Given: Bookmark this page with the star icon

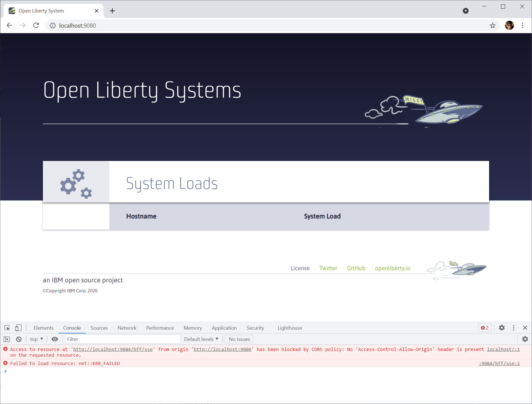Looking at the screenshot, I should (493, 25).
